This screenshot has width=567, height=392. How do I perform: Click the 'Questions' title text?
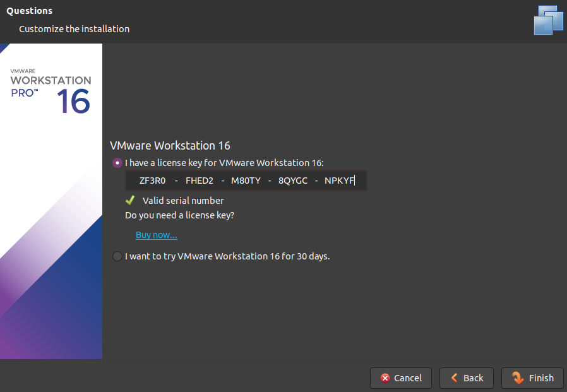coord(29,11)
